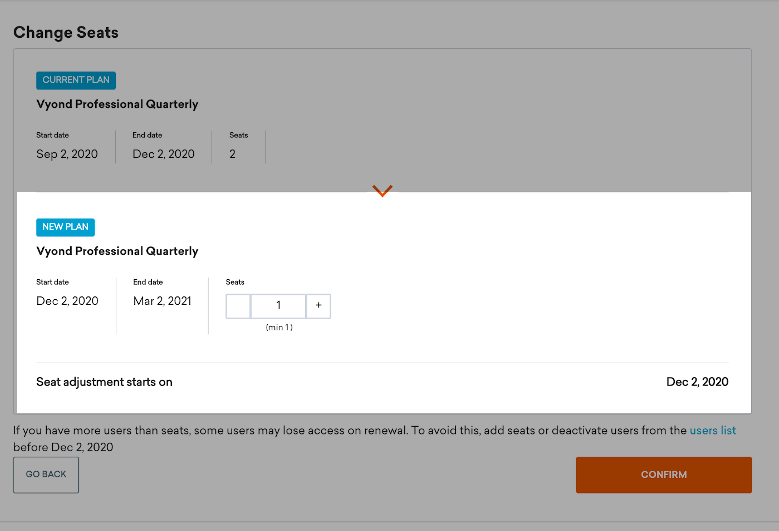Viewport: 779px width, 531px height.
Task: Click the (min 1) hint under seats
Action: 278,328
